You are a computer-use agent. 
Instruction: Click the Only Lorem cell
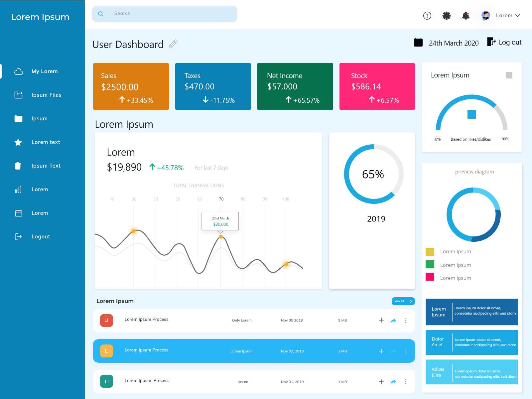pos(242,321)
